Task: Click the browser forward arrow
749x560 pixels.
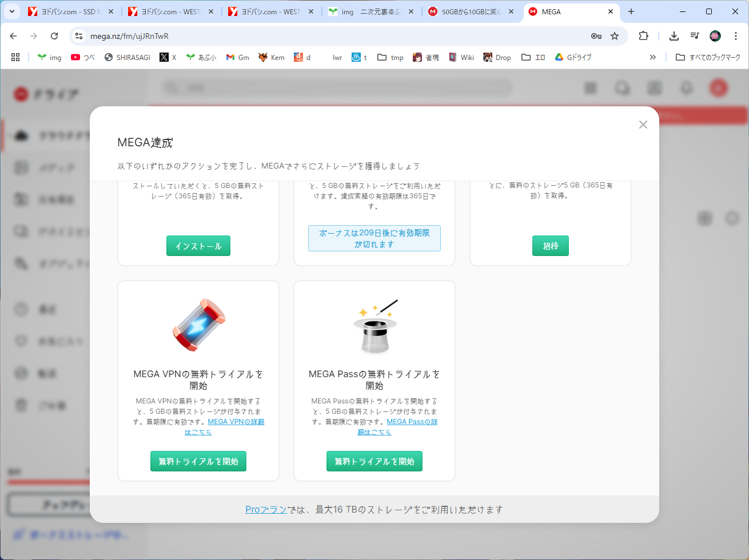Action: (34, 36)
